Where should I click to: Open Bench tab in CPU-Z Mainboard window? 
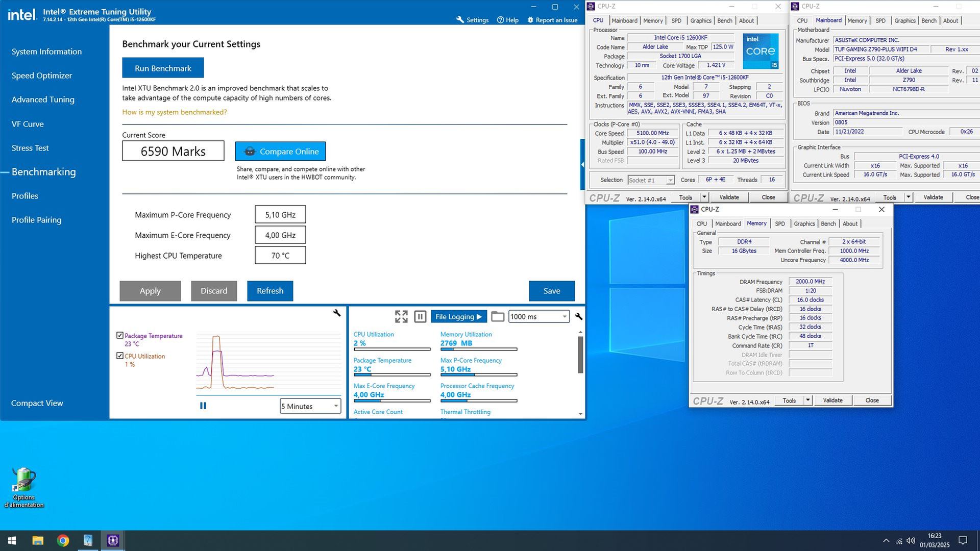[x=929, y=20]
